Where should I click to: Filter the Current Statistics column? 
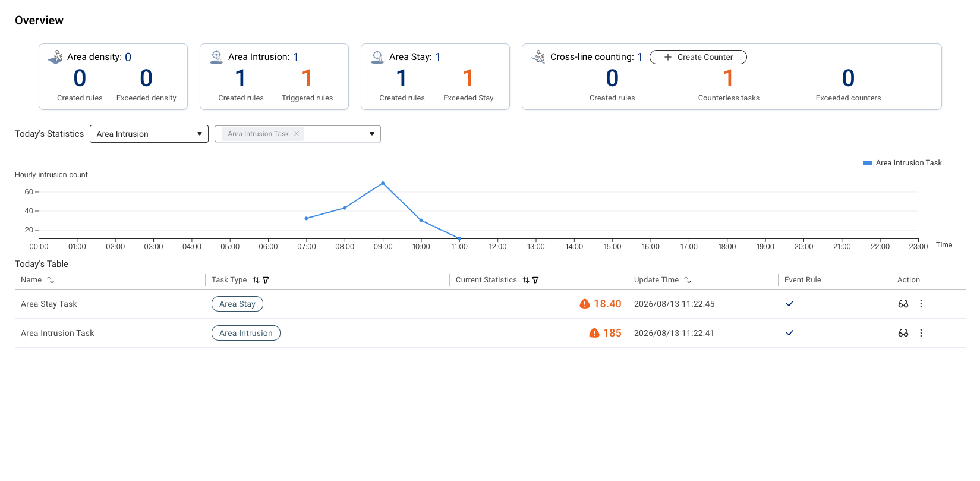click(535, 280)
